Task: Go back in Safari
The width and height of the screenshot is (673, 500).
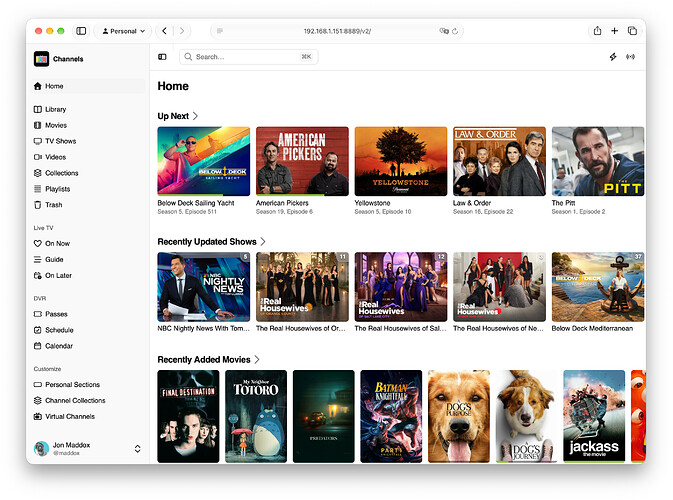Action: click(x=164, y=31)
